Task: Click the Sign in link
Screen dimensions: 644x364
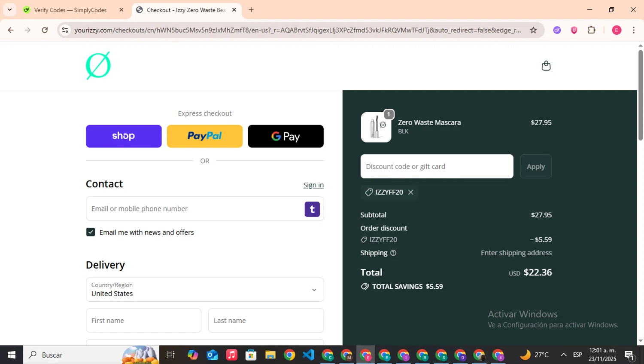Action: click(313, 185)
